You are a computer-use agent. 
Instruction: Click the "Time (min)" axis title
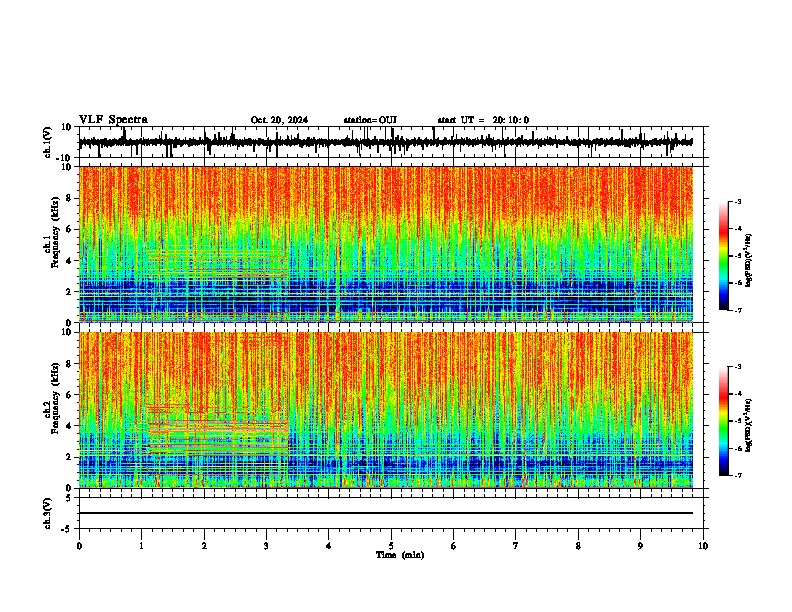(400, 555)
